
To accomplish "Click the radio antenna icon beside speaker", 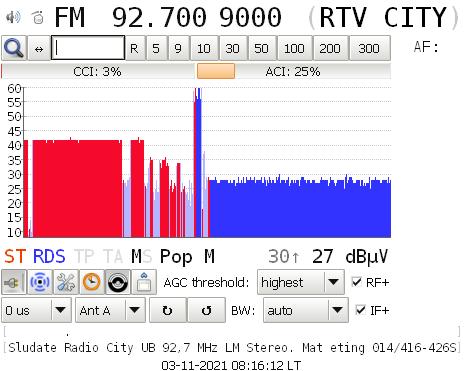I will (x=38, y=17).
